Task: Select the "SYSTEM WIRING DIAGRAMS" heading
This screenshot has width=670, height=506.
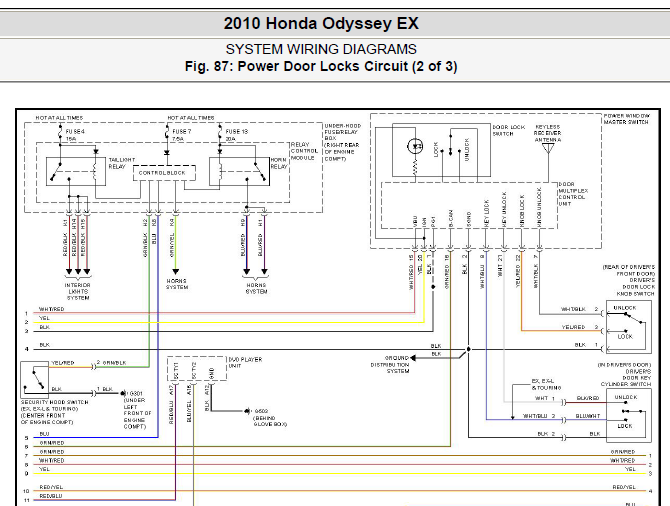Action: click(321, 49)
